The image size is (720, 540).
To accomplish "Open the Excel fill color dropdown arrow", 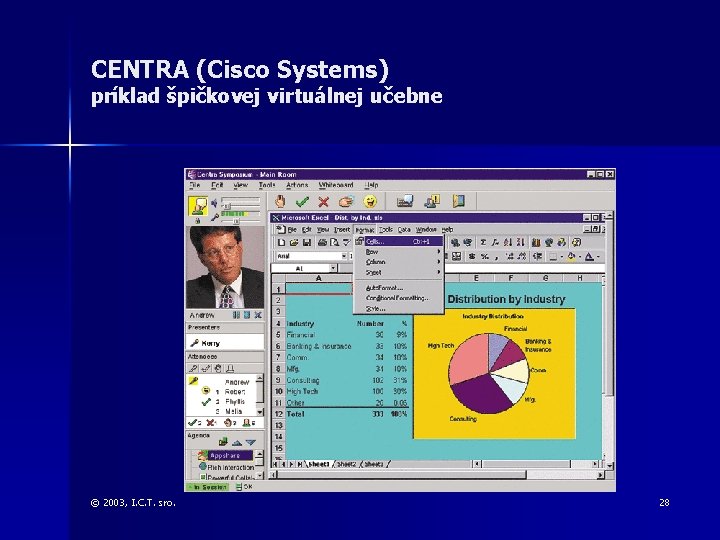I will point(579,257).
